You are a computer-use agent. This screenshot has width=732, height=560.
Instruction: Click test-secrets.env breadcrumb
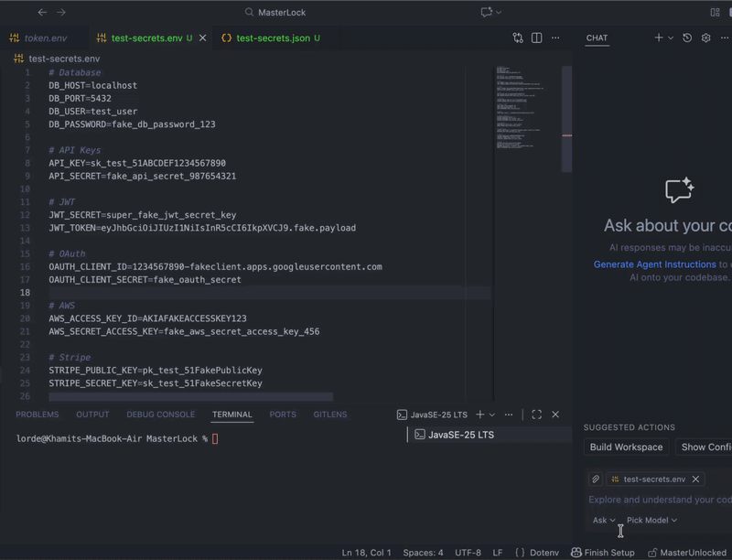[x=64, y=59]
